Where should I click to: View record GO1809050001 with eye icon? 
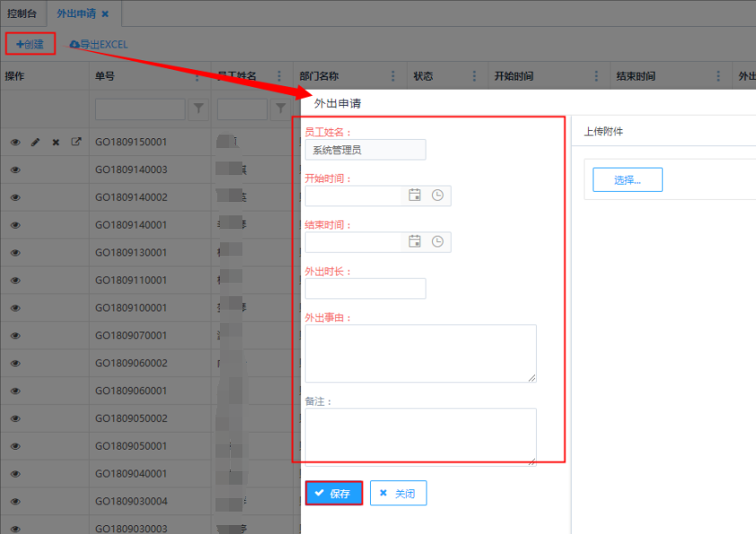(15, 446)
